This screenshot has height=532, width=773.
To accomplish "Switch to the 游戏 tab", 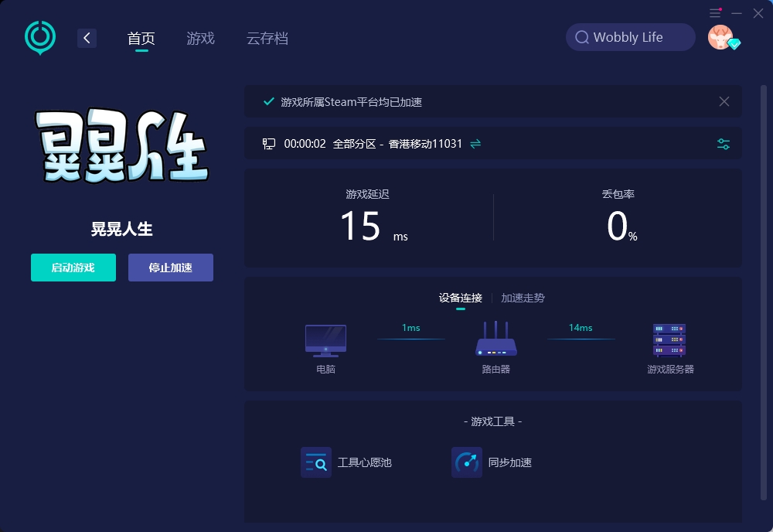I will pos(200,37).
